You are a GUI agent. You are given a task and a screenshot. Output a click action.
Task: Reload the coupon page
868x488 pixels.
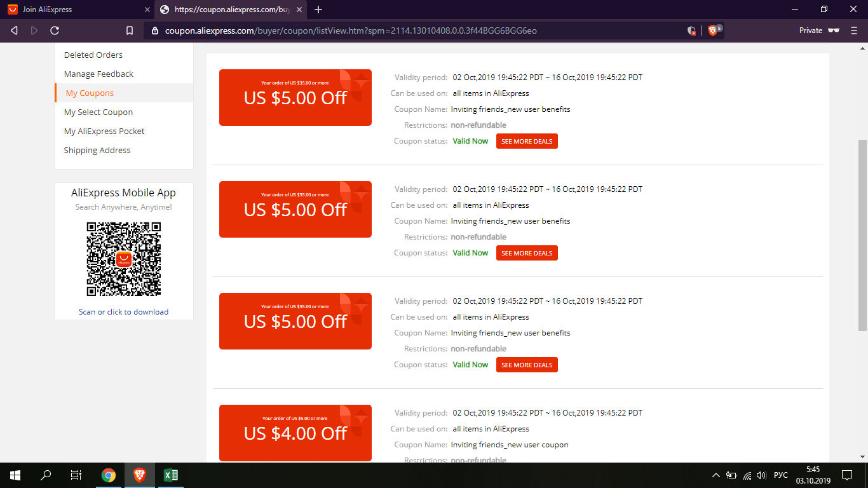(55, 30)
